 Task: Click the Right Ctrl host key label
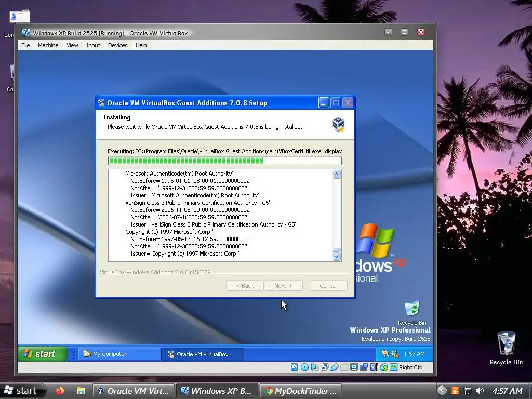tap(411, 367)
